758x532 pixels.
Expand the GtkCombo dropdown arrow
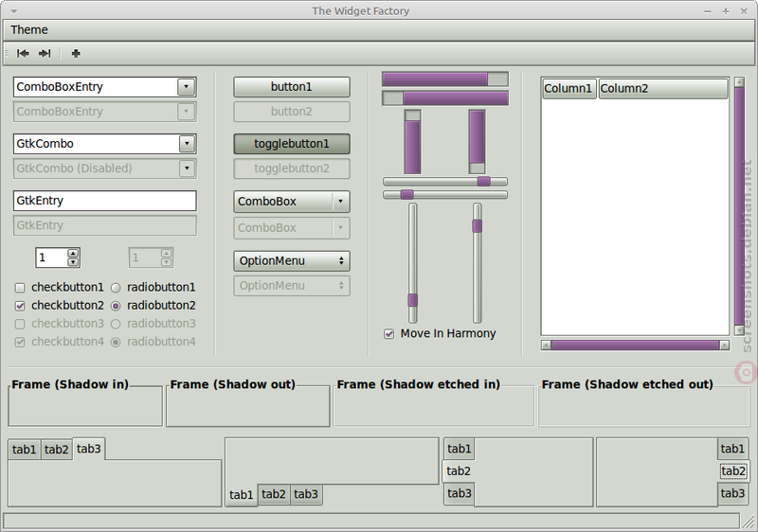click(x=187, y=144)
